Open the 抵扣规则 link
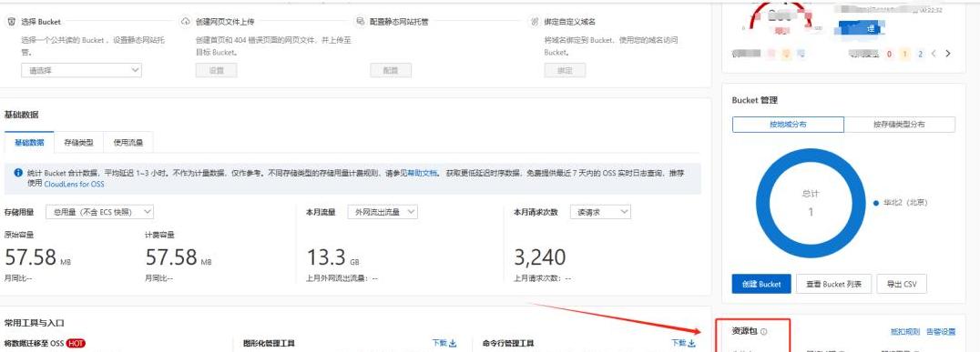This screenshot has width=980, height=352. click(x=905, y=332)
